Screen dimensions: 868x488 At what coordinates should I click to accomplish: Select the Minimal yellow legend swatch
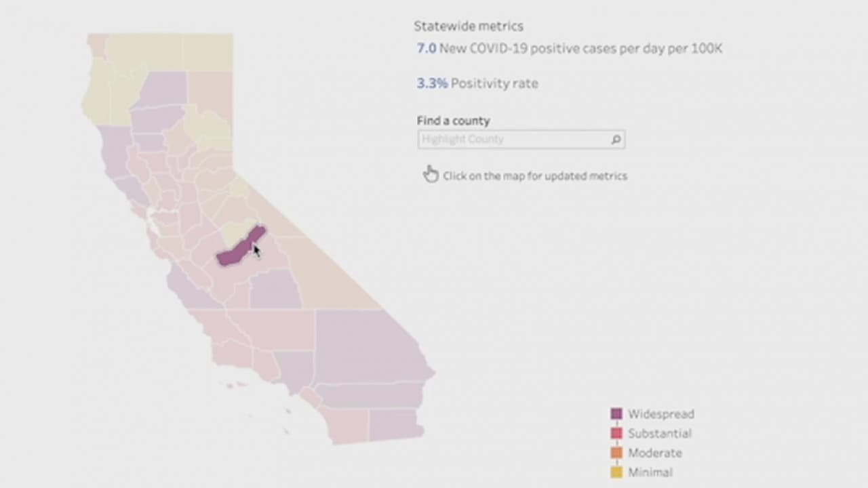point(616,472)
